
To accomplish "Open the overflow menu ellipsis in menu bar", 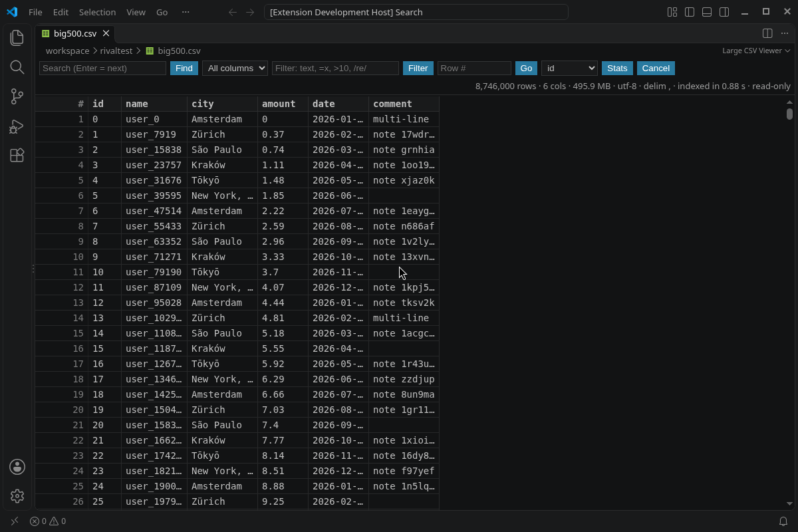I will point(186,12).
